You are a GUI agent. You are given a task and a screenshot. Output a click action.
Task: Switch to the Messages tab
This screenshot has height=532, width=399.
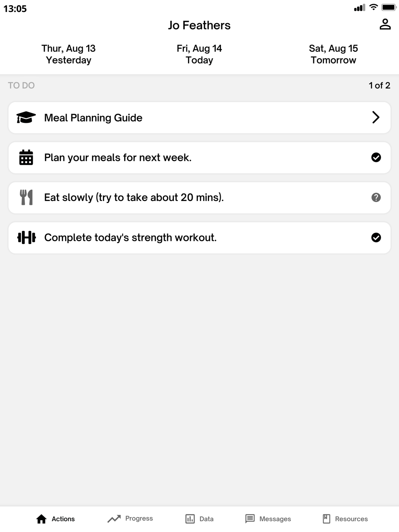(268, 519)
